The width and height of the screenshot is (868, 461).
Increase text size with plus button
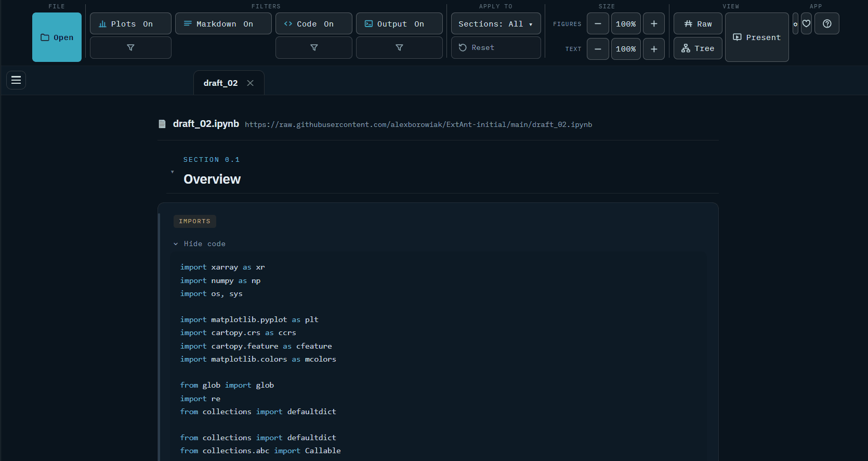click(654, 49)
